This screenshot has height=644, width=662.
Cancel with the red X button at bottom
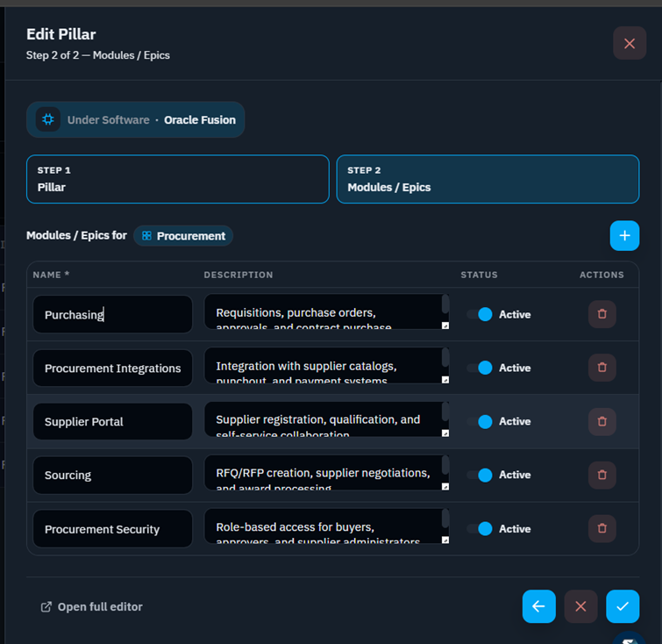(x=580, y=606)
